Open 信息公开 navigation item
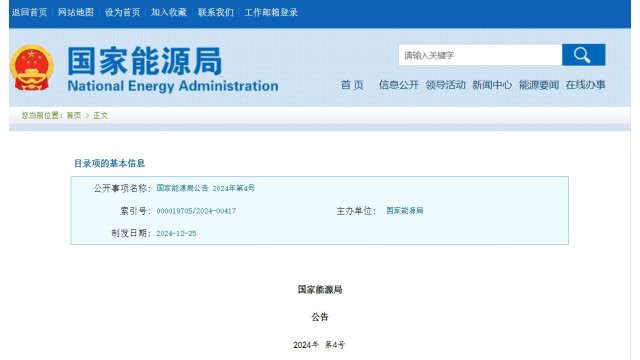The height and width of the screenshot is (360, 640). (x=399, y=85)
